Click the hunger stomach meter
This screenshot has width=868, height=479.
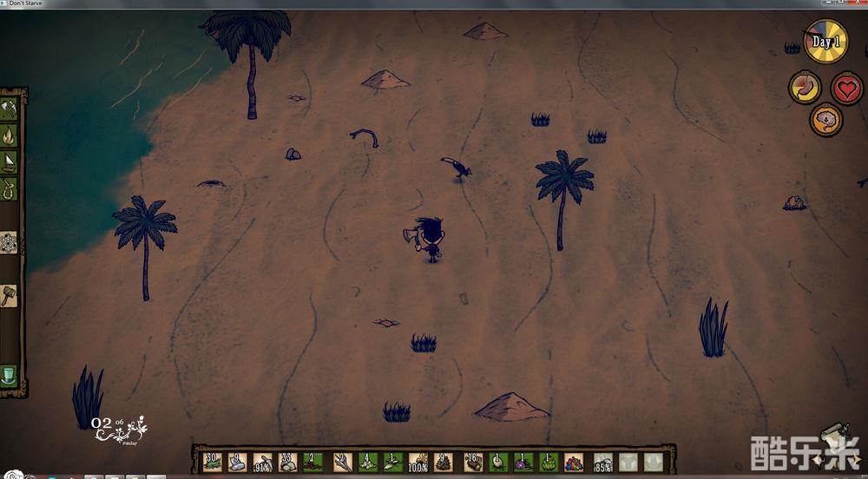click(805, 88)
